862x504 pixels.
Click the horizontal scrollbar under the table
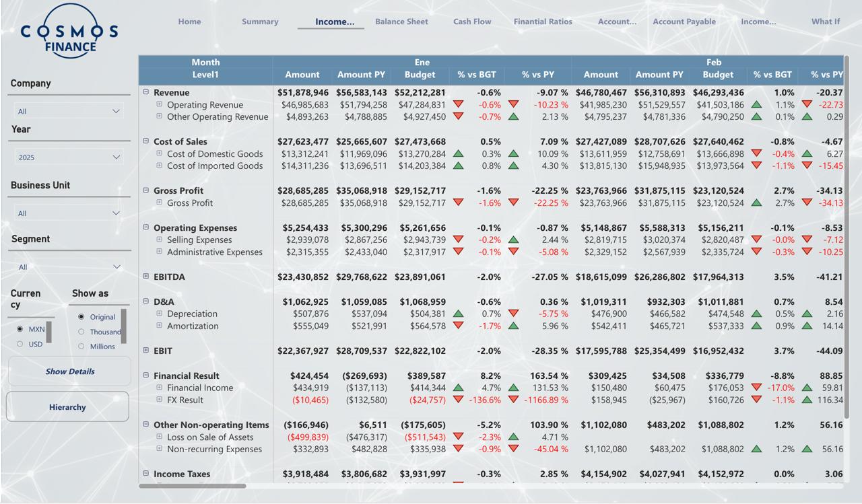pos(193,485)
